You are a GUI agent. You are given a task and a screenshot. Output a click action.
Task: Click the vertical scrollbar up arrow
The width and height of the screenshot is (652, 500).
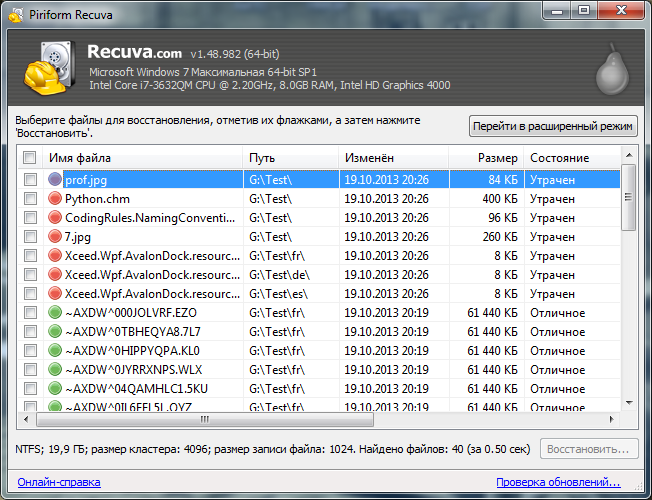pyautogui.click(x=629, y=155)
